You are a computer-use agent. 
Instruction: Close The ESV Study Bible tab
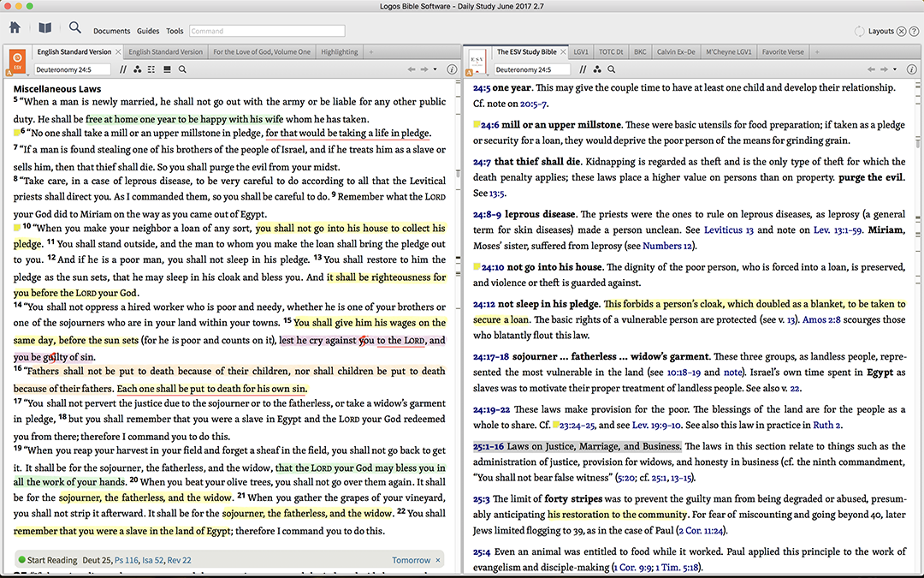pos(563,52)
